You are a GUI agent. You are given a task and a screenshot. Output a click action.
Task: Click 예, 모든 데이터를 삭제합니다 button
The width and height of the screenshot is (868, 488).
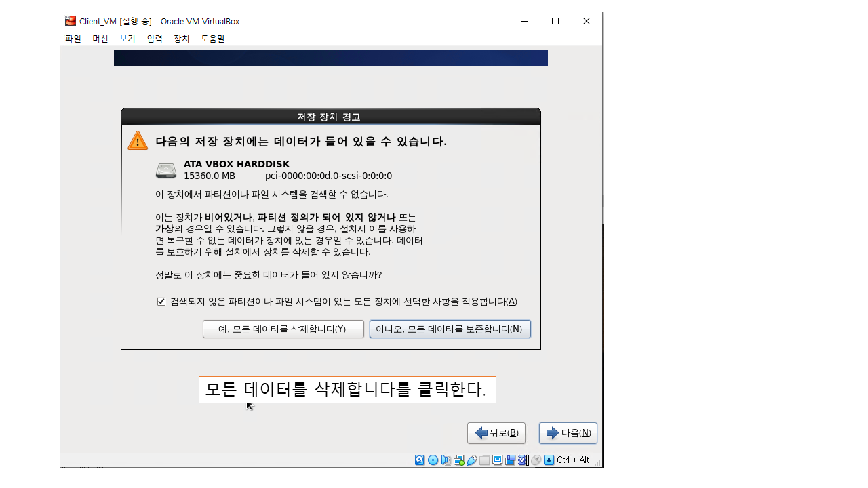[283, 329]
